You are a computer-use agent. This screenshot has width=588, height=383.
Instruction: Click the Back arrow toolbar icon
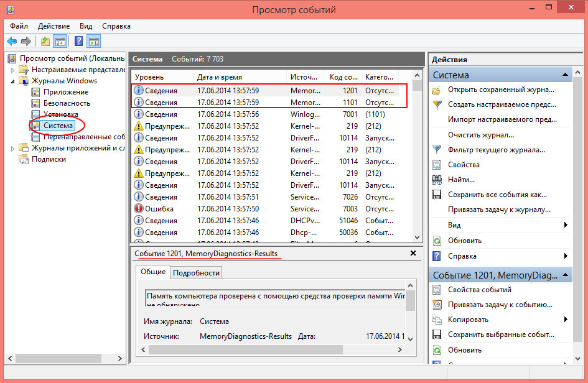click(x=12, y=41)
